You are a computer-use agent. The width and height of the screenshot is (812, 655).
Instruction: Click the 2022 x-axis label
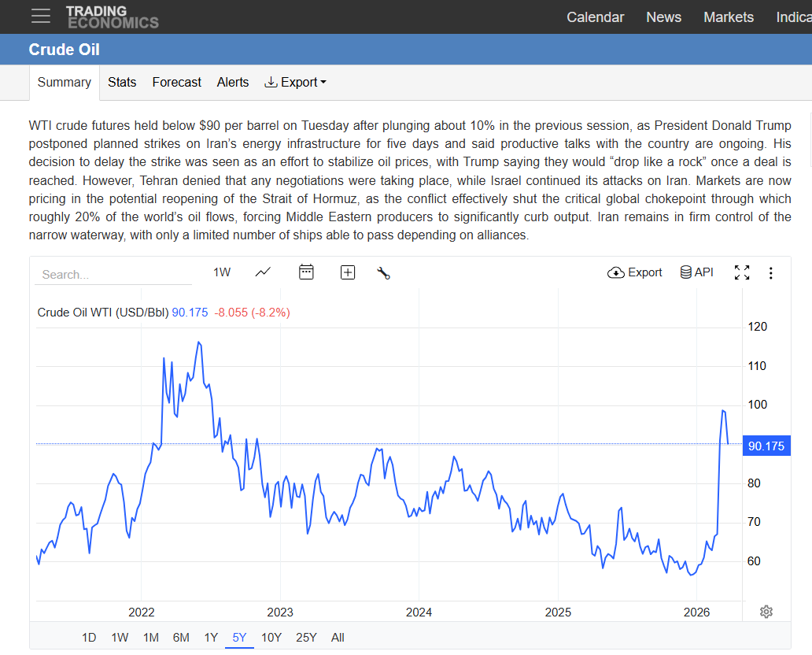pyautogui.click(x=142, y=612)
